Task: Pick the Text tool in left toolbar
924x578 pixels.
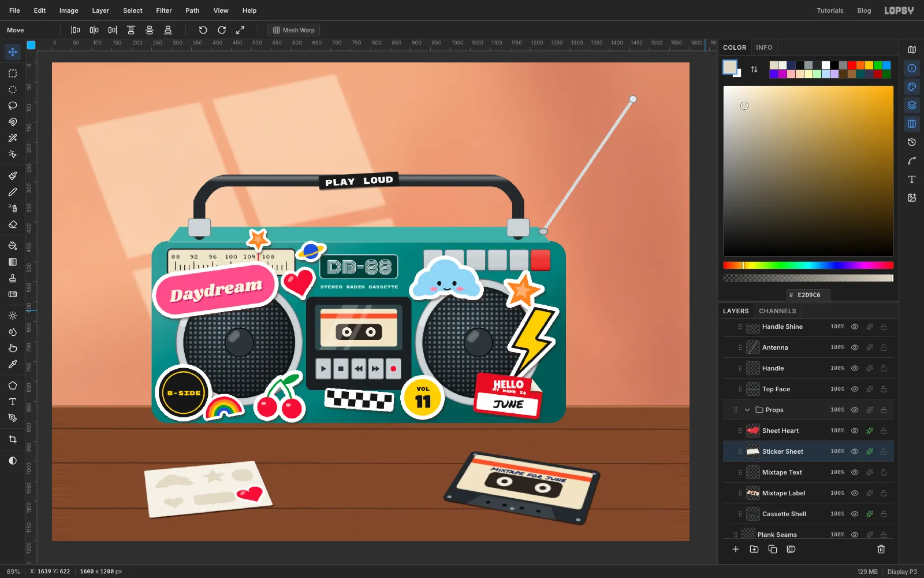Action: (13, 402)
